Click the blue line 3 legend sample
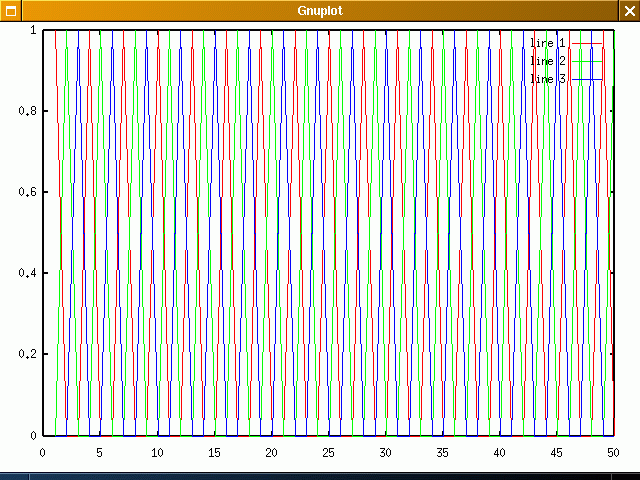This screenshot has height=480, width=640. (x=588, y=79)
